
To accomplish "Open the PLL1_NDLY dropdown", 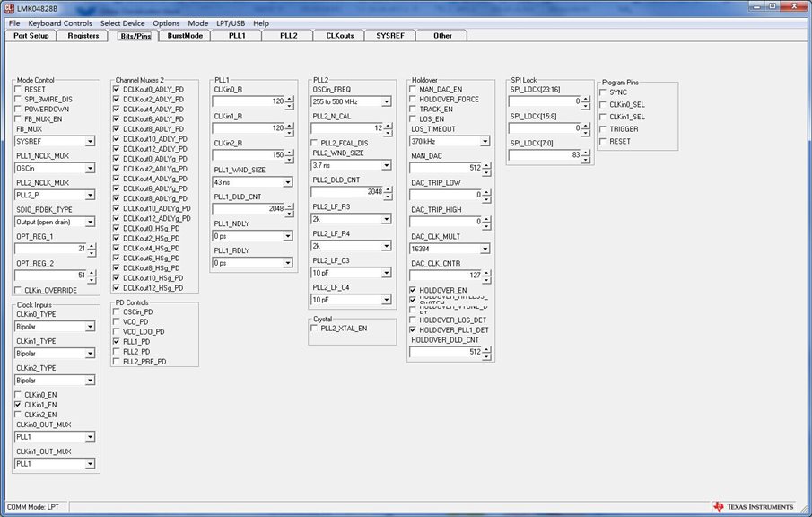I will 253,236.
